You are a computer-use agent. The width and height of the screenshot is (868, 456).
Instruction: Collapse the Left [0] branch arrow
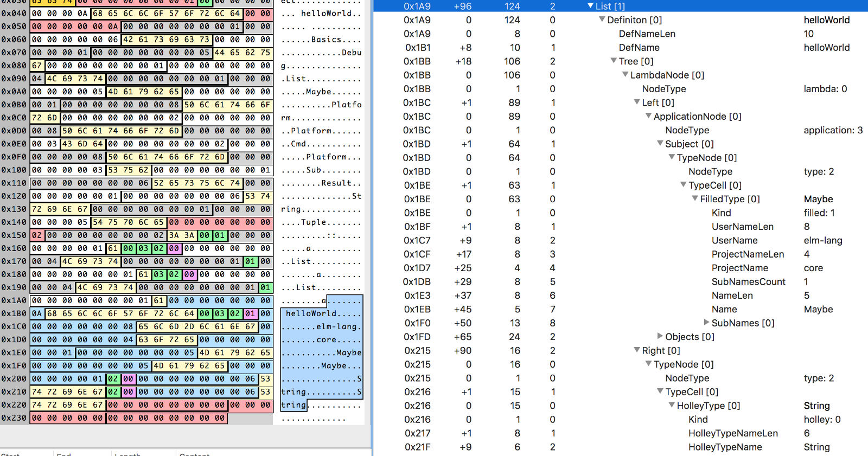pos(637,102)
